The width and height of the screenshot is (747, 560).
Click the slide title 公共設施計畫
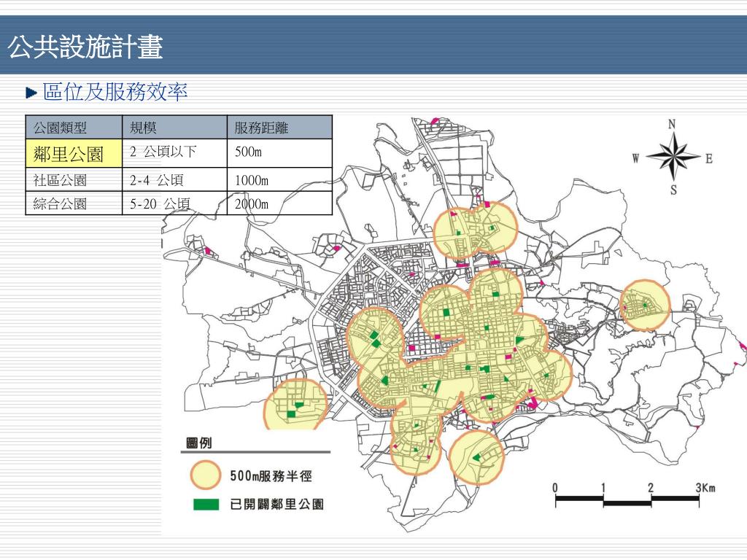pyautogui.click(x=86, y=47)
